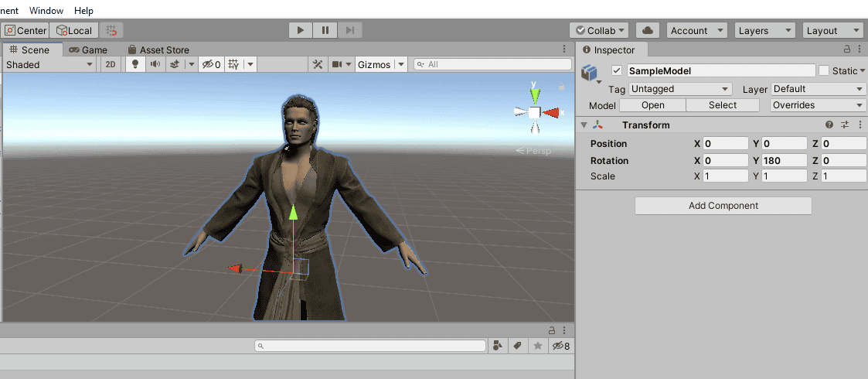Open the Account dropdown
The image size is (868, 379).
[696, 30]
